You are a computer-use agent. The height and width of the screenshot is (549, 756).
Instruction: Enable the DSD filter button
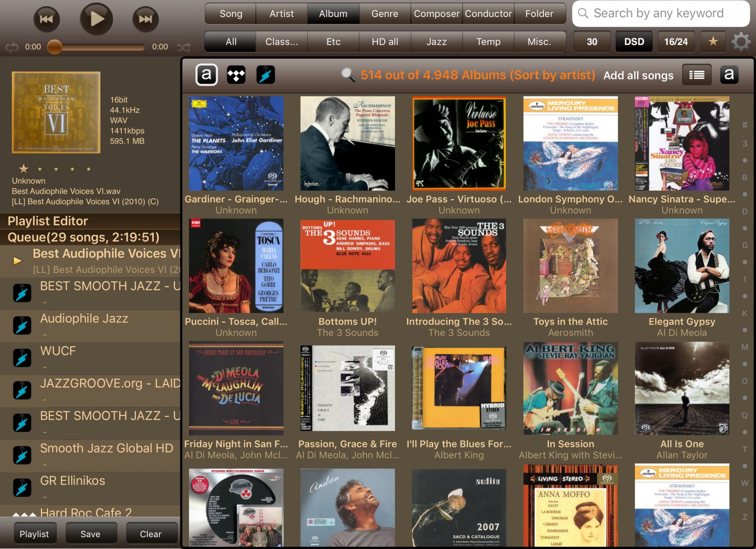(634, 41)
